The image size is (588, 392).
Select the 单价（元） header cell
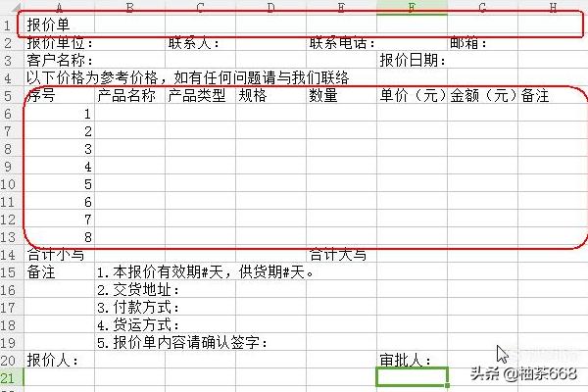click(413, 96)
